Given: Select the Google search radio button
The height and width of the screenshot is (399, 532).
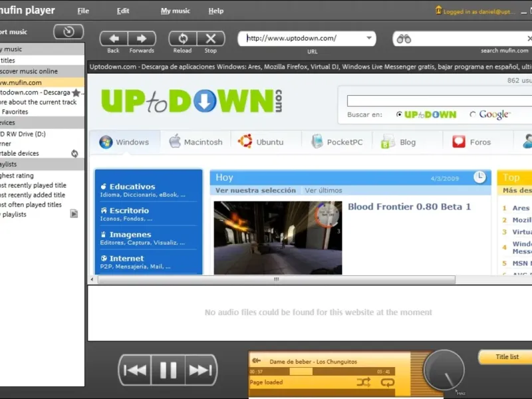Looking at the screenshot, I should [x=473, y=114].
